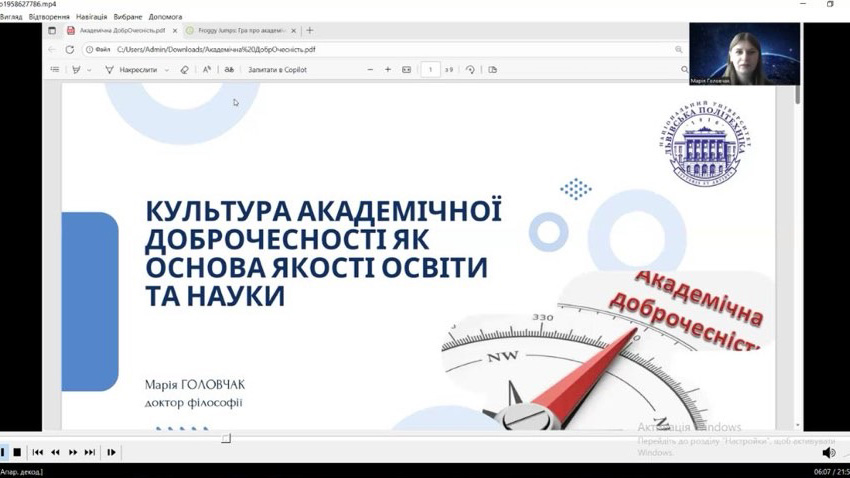Click the speaker volume icon in media player
The height and width of the screenshot is (478, 850).
pos(828,453)
